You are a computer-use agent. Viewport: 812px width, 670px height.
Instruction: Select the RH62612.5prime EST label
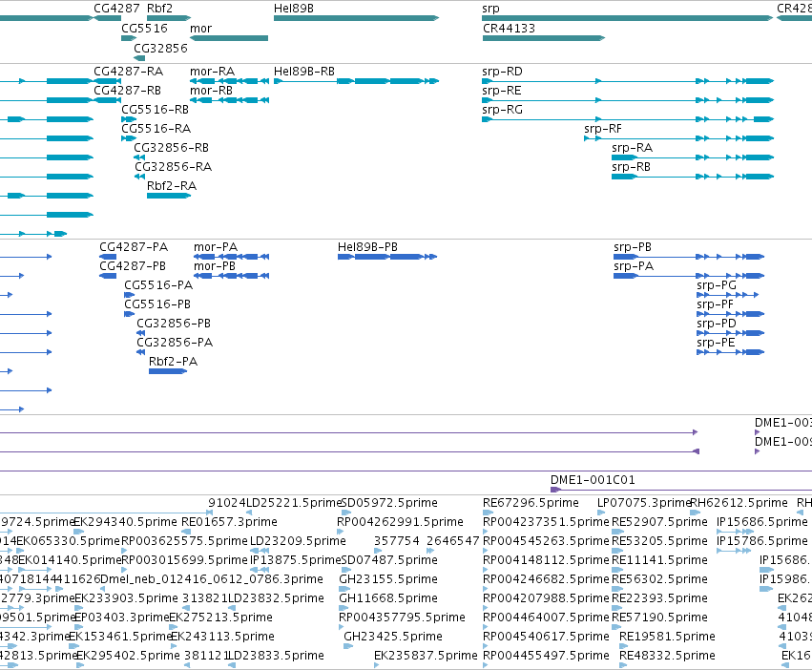click(x=739, y=503)
